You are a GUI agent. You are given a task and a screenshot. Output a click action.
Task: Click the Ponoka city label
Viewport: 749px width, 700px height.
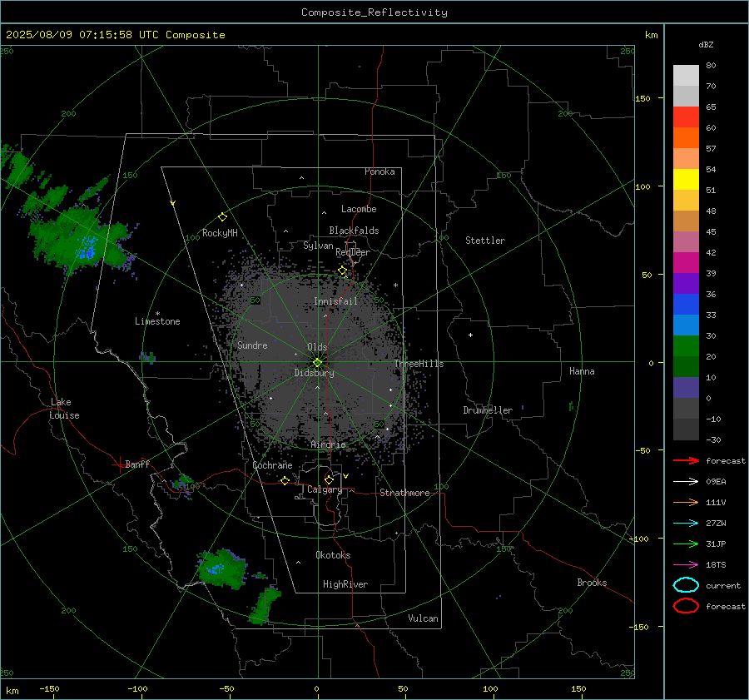(x=379, y=171)
